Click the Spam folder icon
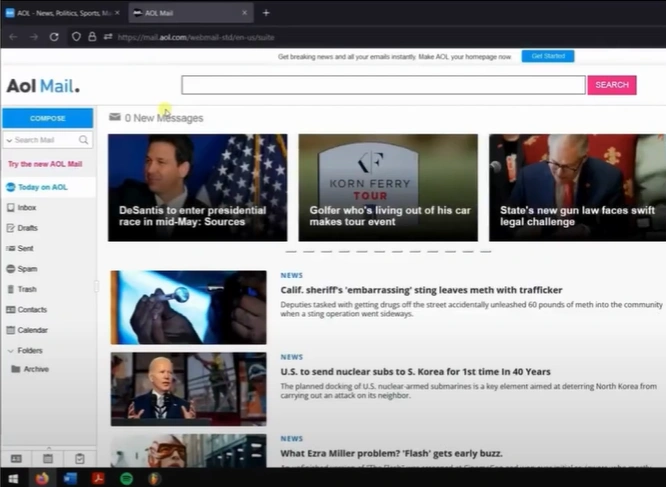 click(11, 269)
